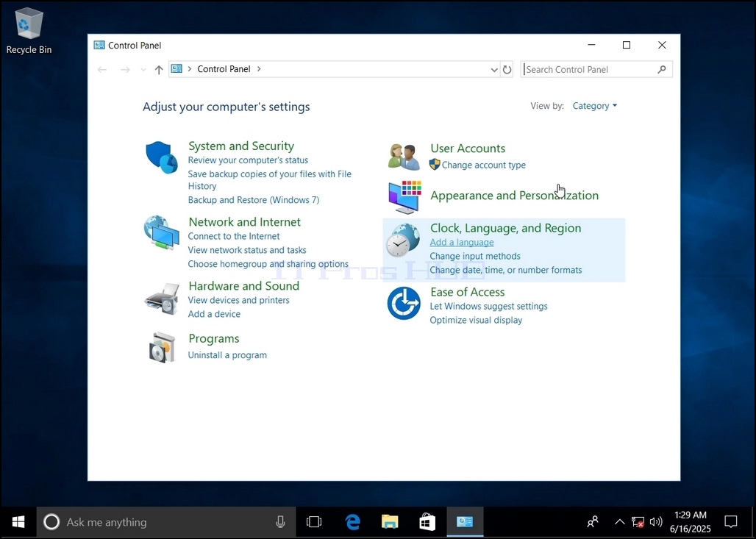Open Clock, Language, and Region heading
Image resolution: width=756 pixels, height=539 pixels.
click(505, 228)
